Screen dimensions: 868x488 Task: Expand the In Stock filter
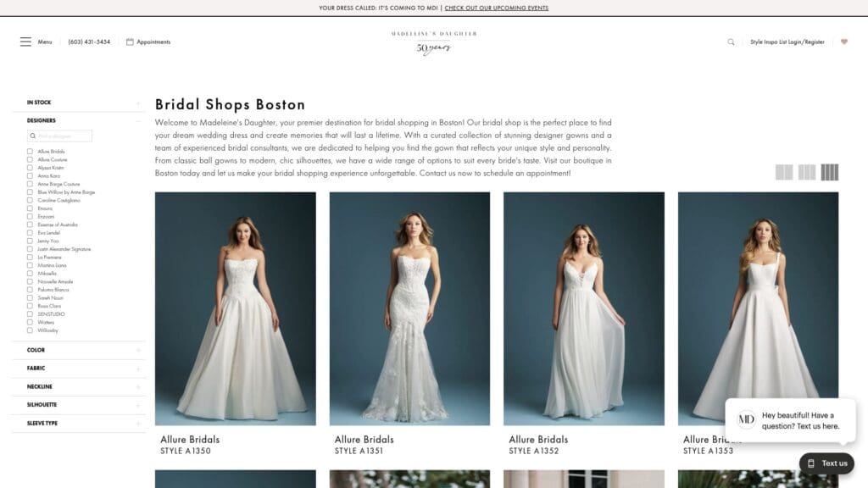(78, 103)
